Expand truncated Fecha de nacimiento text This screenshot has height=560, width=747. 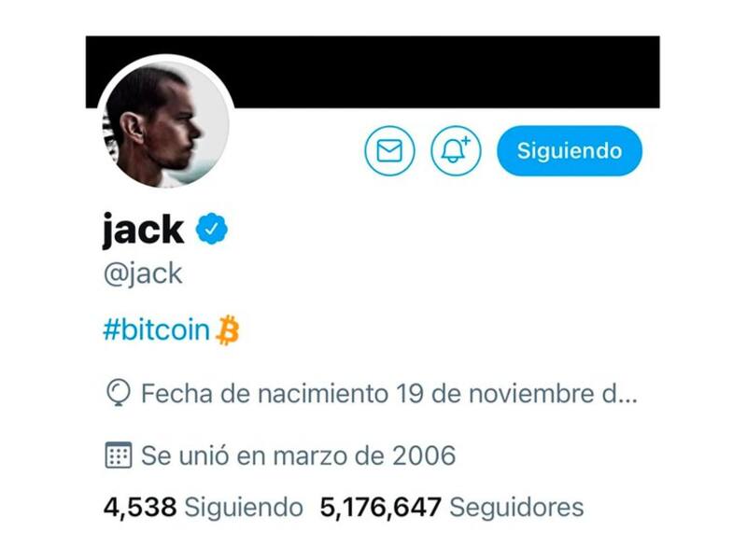tap(388, 394)
